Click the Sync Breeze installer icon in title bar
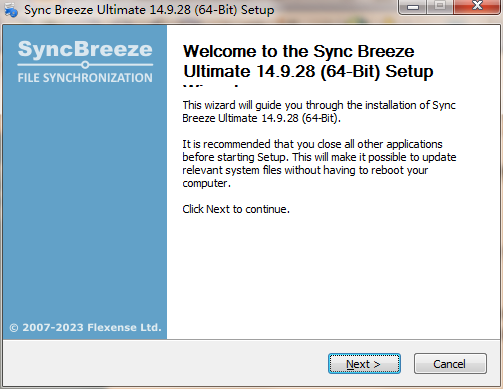 [11, 10]
